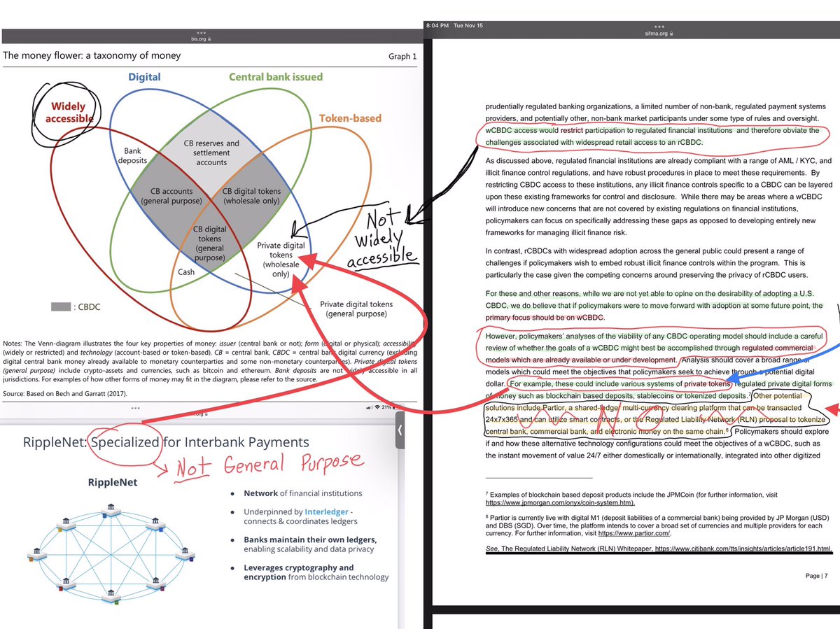The height and width of the screenshot is (629, 840).
Task: Tap footnote 8 superscript reference
Action: click(x=726, y=430)
